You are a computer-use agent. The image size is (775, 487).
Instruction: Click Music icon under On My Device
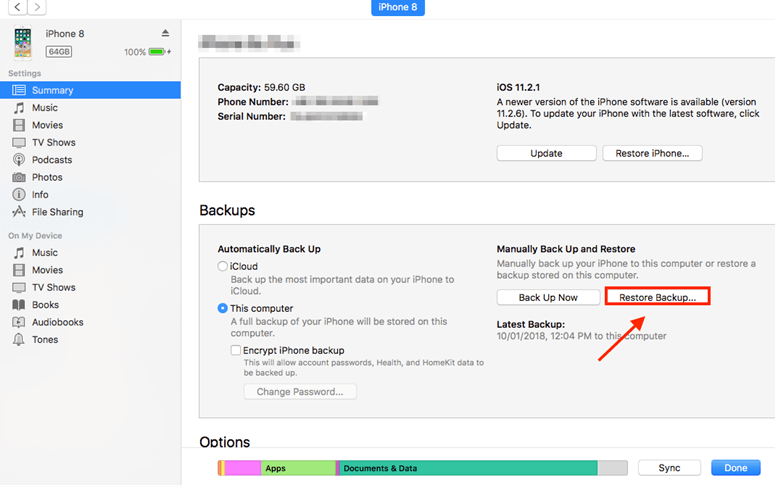click(x=19, y=253)
